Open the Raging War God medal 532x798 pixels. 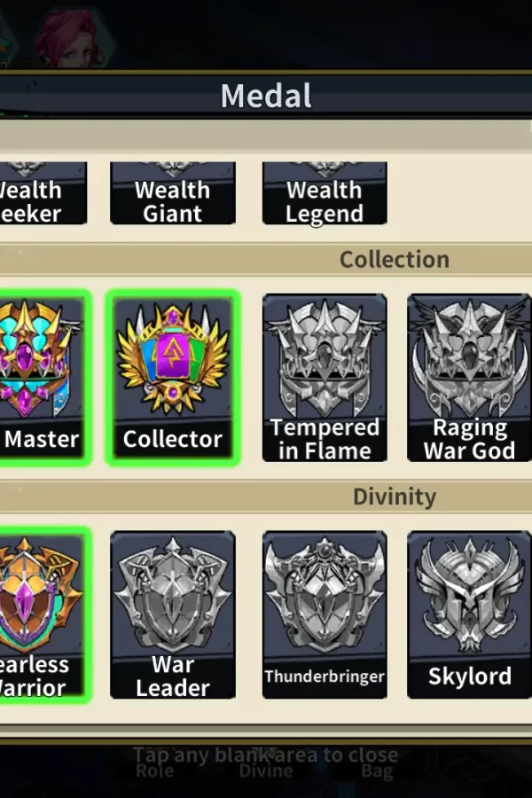(x=469, y=378)
